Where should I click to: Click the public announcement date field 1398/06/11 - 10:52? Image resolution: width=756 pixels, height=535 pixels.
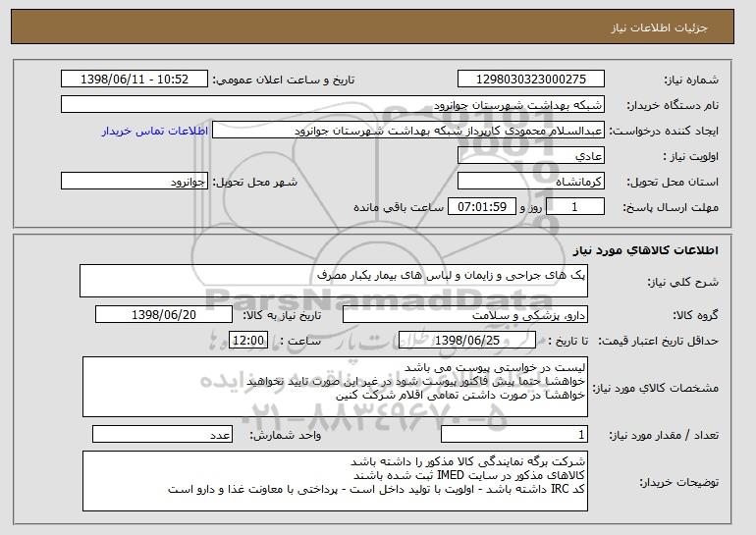point(135,80)
